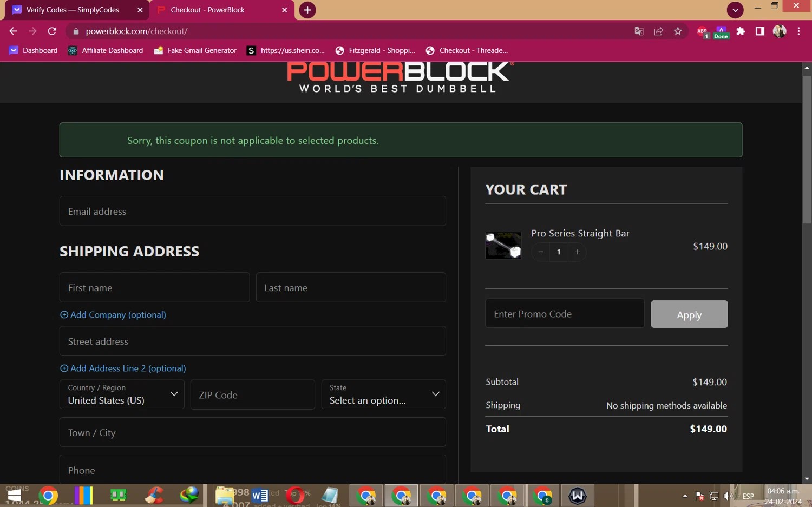Open the Google Translate icon in address bar
Viewport: 812px width, 507px height.
[639, 31]
